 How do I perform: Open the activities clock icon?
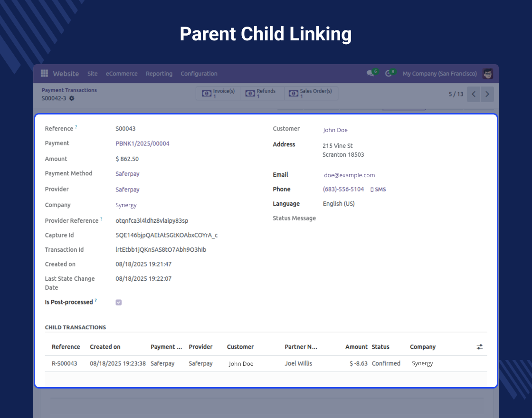pyautogui.click(x=389, y=74)
